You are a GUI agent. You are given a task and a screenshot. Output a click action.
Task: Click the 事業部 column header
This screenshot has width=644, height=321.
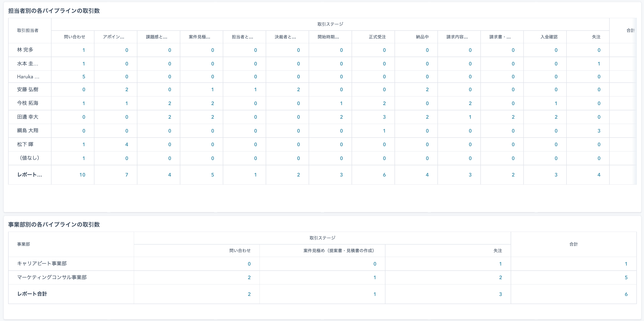coord(24,244)
